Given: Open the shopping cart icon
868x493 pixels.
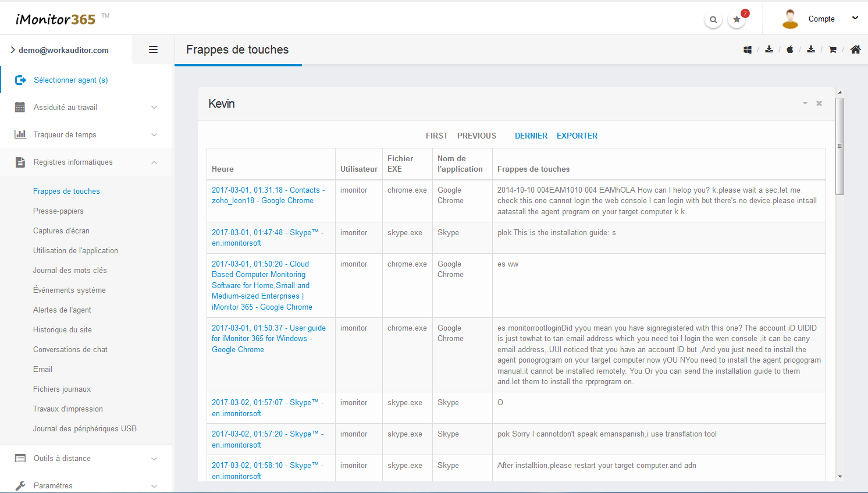Looking at the screenshot, I should [833, 50].
